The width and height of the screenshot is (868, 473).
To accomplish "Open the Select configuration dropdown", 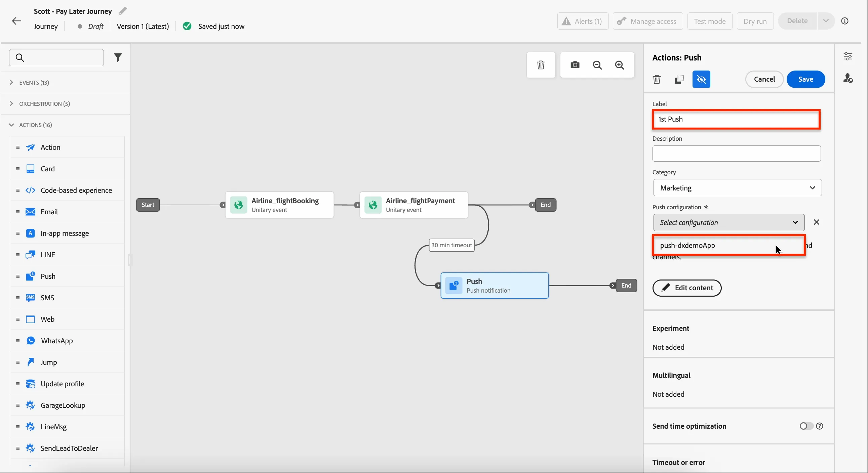I will pos(728,222).
